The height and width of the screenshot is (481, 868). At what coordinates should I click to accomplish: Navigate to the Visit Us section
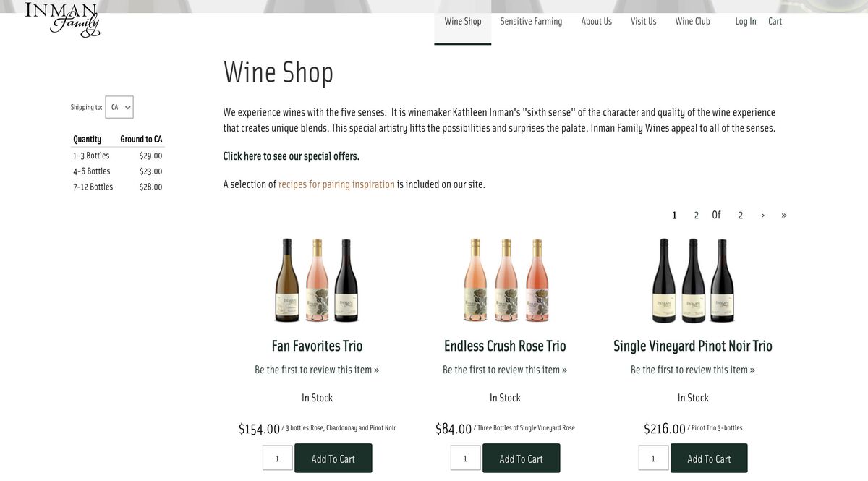point(643,21)
